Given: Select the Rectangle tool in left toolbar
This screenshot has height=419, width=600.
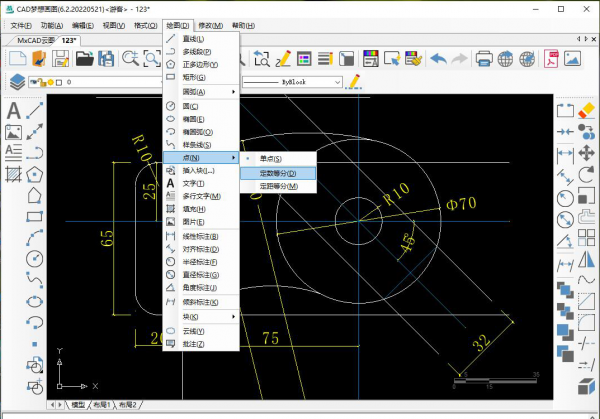Looking at the screenshot, I should pyautogui.click(x=34, y=217).
